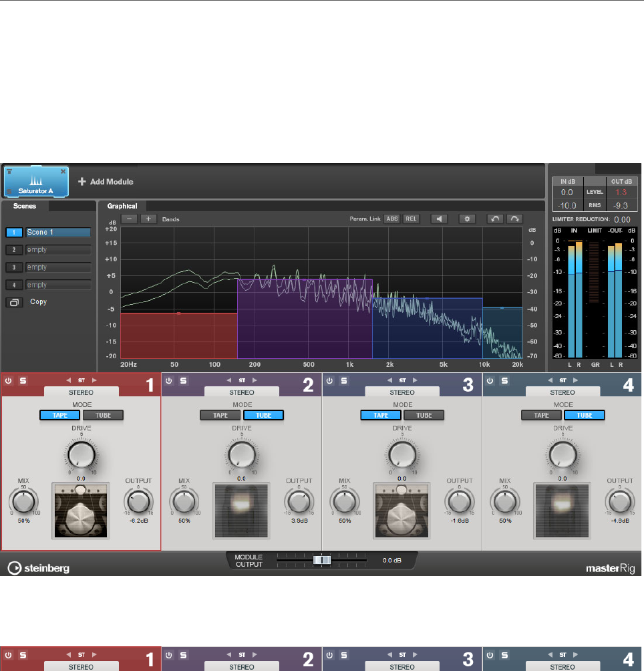Select TAPE mode for band 2
644x671 pixels.
[220, 416]
